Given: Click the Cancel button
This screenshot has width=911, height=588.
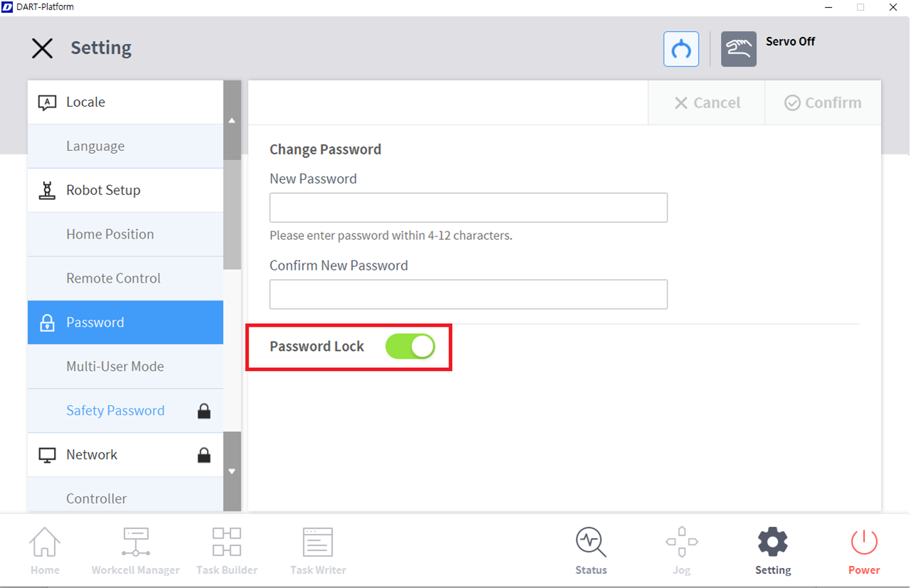Looking at the screenshot, I should click(x=707, y=103).
